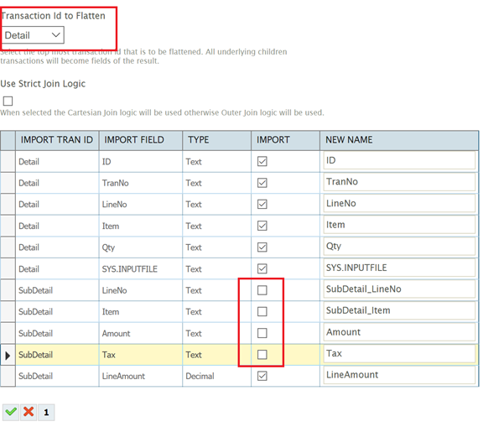Image resolution: width=504 pixels, height=432 pixels.
Task: Select the Decimal type cell for LineAmount
Action: coord(216,376)
